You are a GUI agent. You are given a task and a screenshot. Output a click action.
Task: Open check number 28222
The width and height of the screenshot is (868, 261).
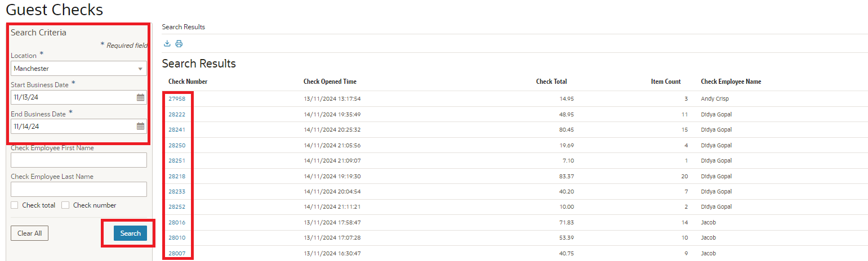(177, 114)
